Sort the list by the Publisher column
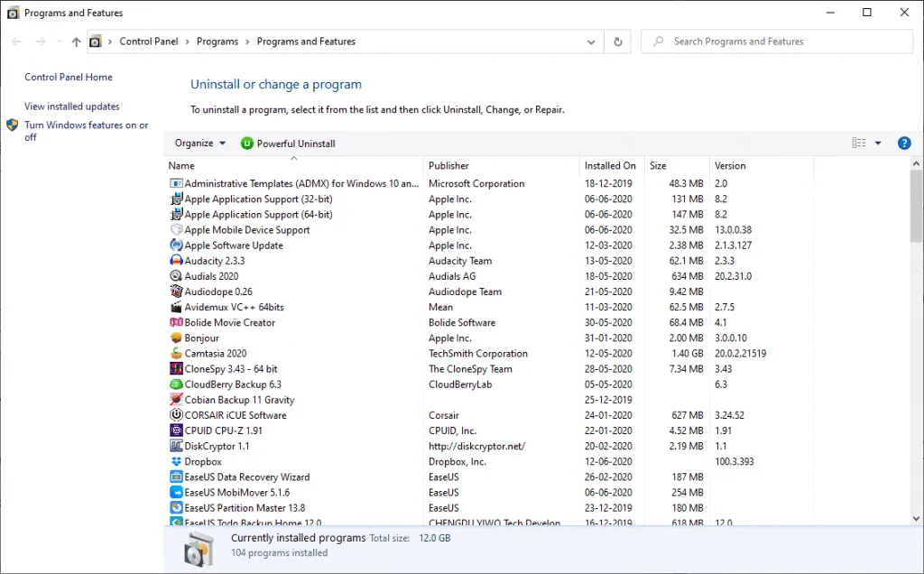The height and width of the screenshot is (574, 924). coord(502,165)
